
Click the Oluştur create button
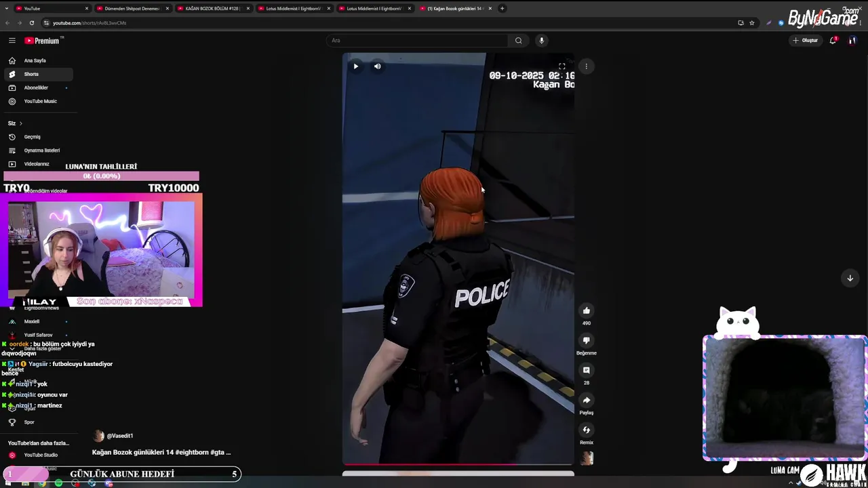[x=806, y=41]
